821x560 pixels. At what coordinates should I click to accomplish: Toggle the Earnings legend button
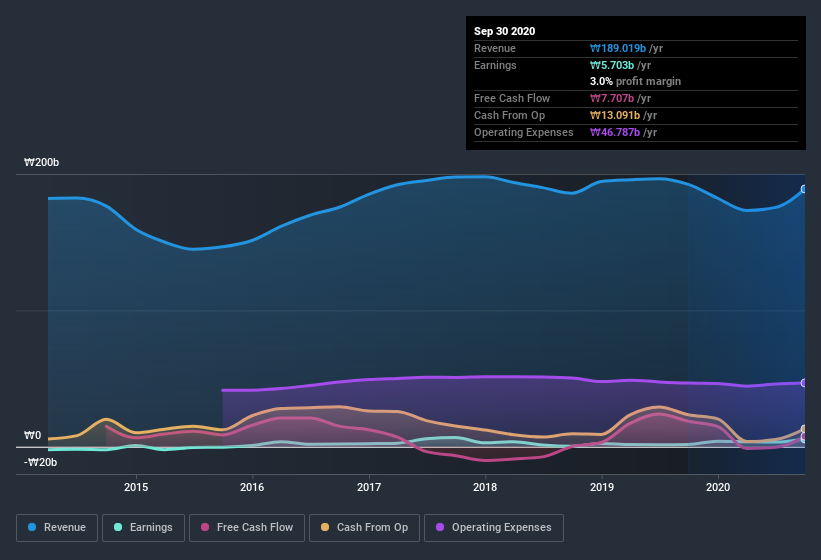pos(143,528)
